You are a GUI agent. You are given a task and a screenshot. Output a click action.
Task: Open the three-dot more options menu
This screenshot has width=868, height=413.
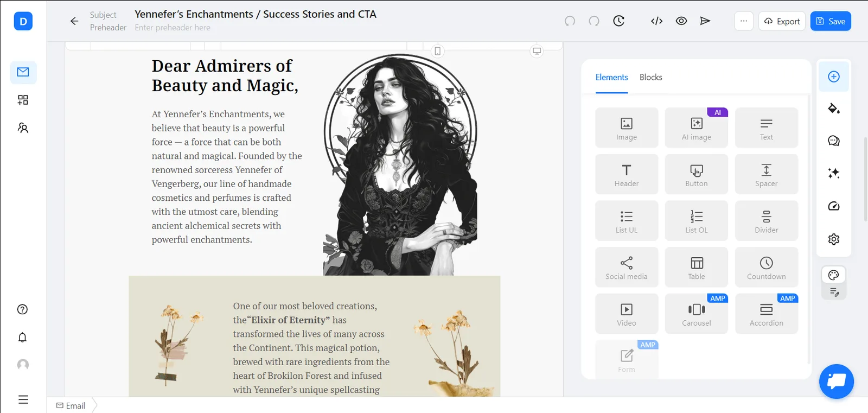coord(744,21)
